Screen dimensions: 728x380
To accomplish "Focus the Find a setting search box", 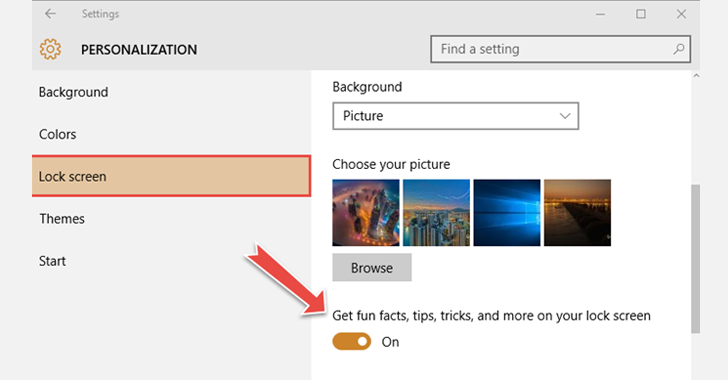I will click(x=560, y=49).
